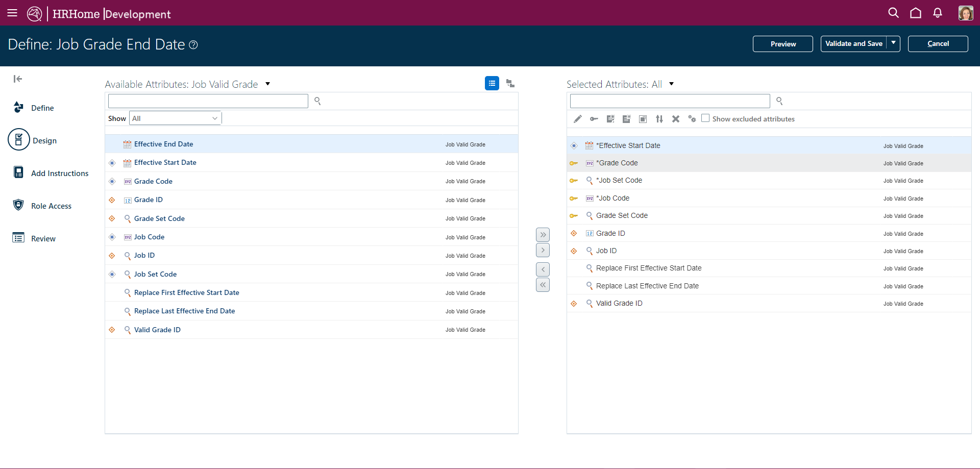Viewport: 980px width, 469px height.
Task: Open the edit pencil icon above selected attributes
Action: 578,118
